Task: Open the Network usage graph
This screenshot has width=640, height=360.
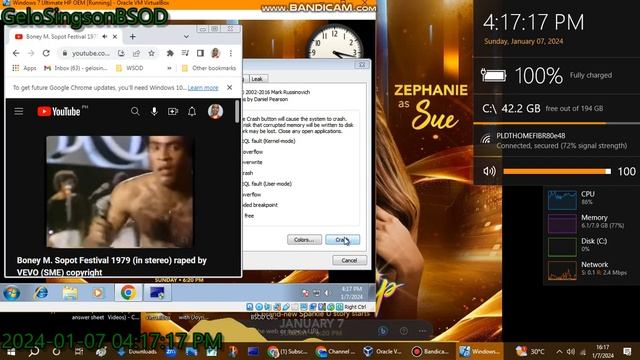Action: coord(562,270)
